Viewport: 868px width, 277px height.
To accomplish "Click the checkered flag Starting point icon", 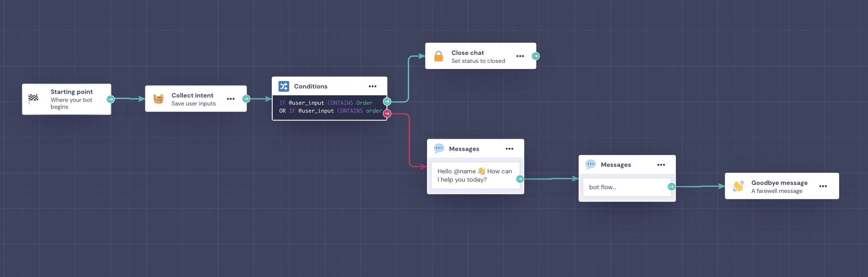I will tap(33, 98).
